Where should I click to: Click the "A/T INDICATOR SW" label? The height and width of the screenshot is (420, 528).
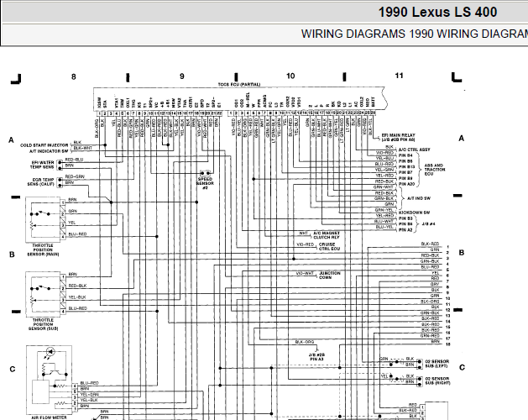point(49,151)
